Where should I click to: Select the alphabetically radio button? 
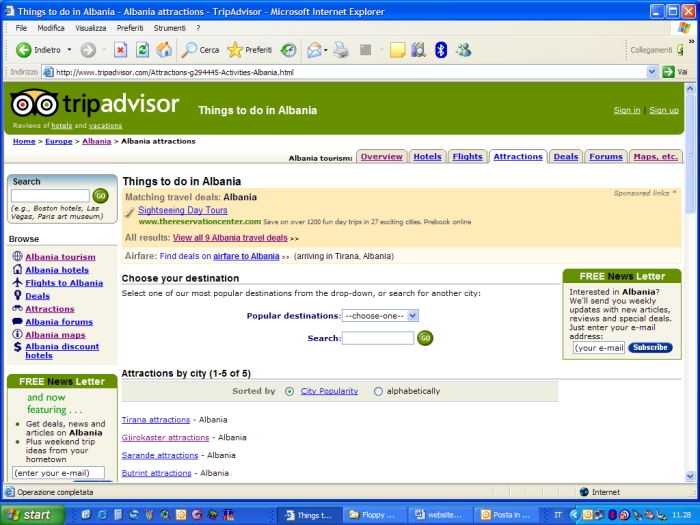(x=378, y=392)
